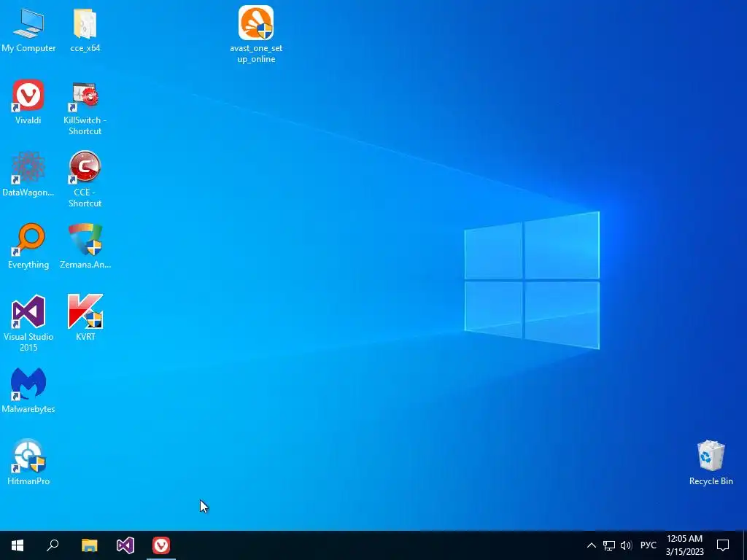Select the Recycle Bin icon
This screenshot has height=560, width=747.
coord(711,463)
